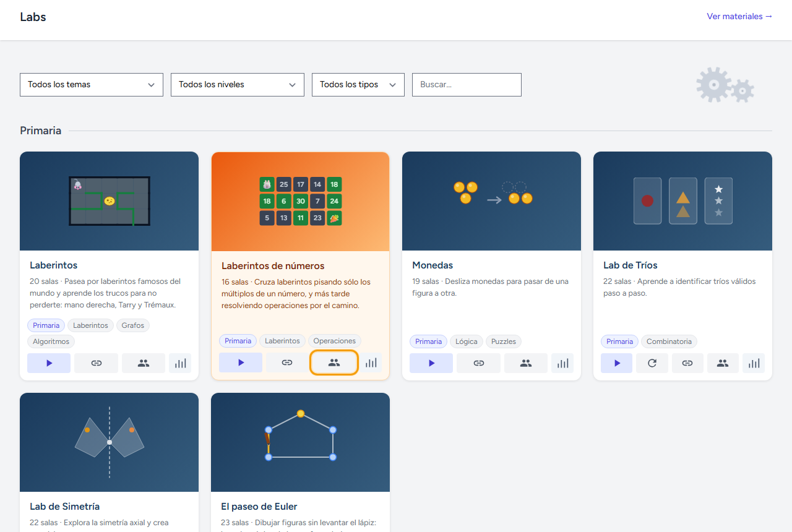Click Grafos tag on Laberintos card

point(133,325)
